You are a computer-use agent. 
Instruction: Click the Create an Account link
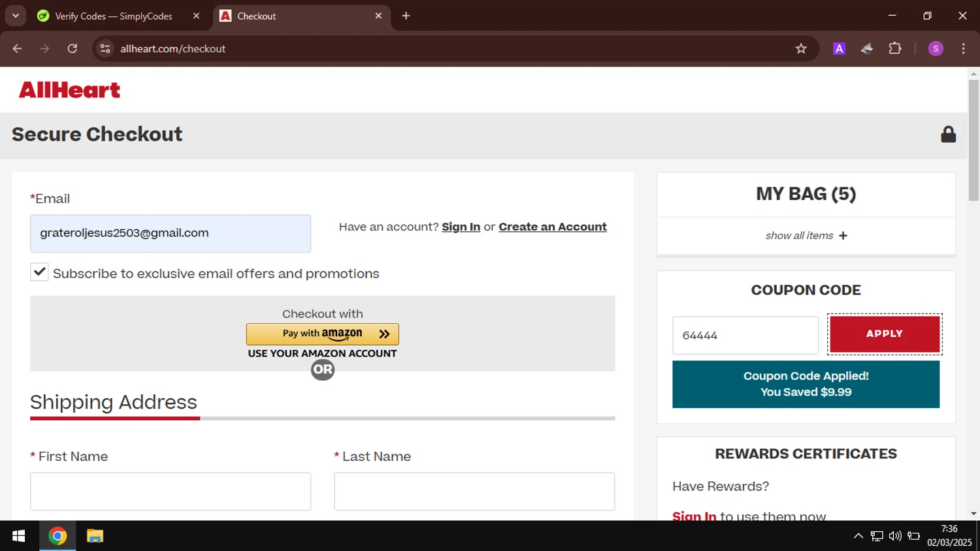click(x=553, y=227)
